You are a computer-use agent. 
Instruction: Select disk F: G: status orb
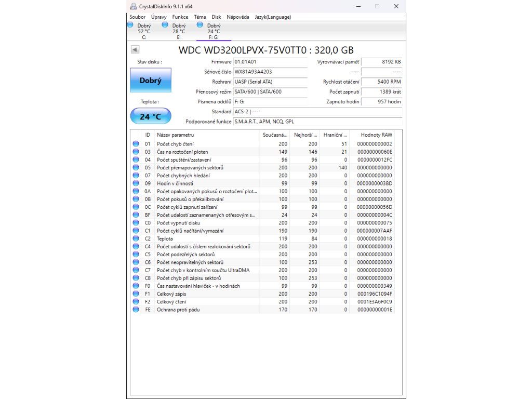(x=200, y=24)
